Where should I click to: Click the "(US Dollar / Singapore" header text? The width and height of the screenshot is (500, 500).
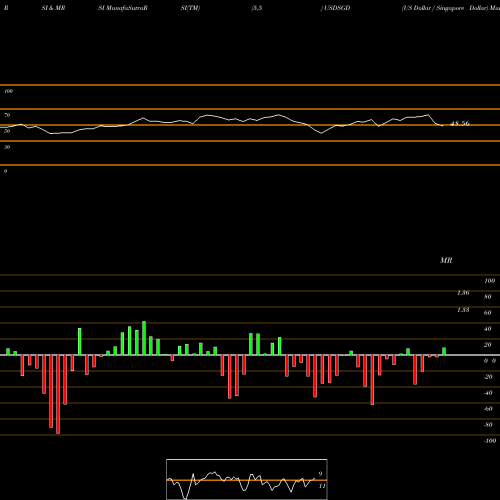click(x=433, y=8)
